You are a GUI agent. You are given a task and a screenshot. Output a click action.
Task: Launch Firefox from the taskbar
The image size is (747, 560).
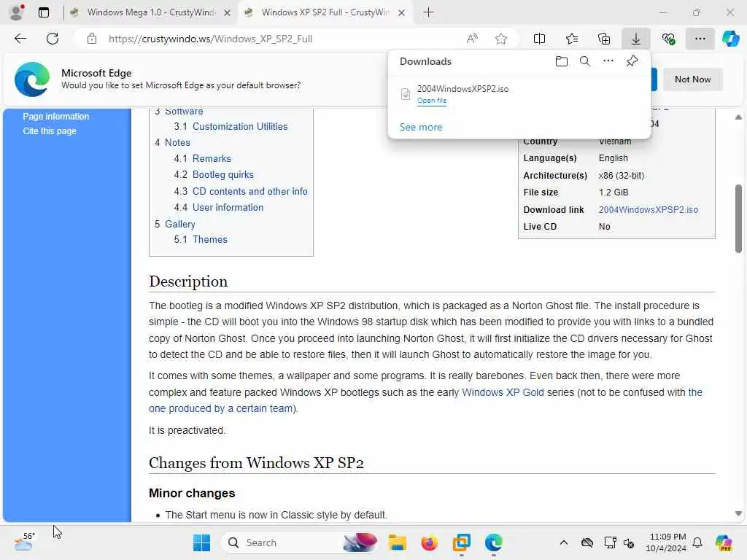point(429,542)
